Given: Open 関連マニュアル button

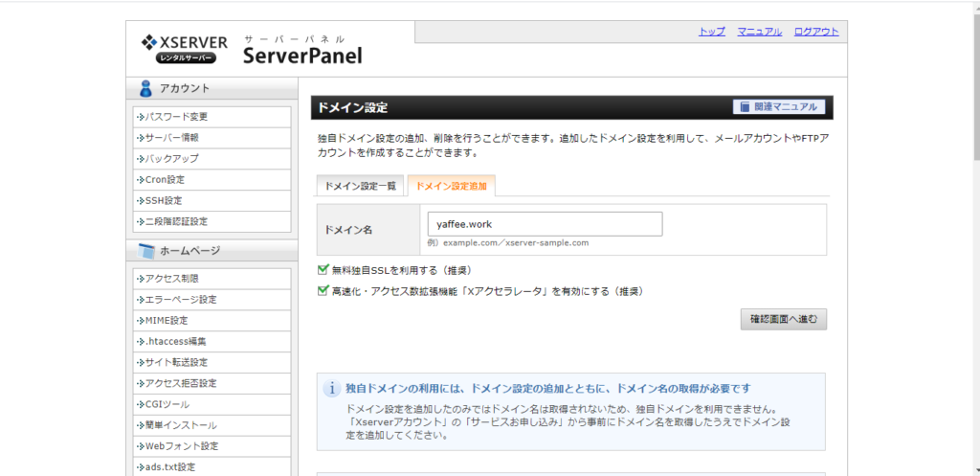Looking at the screenshot, I should pos(779,107).
